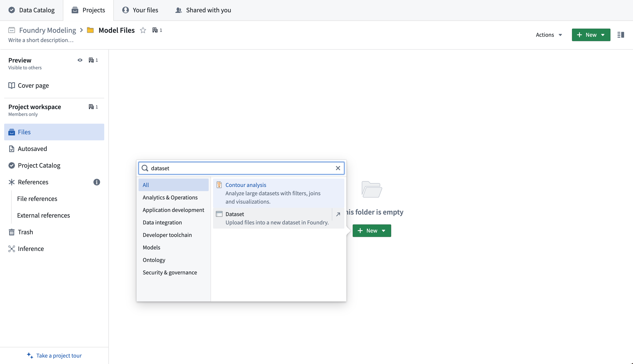633x364 pixels.
Task: Expand the Actions dropdown menu
Action: point(549,35)
